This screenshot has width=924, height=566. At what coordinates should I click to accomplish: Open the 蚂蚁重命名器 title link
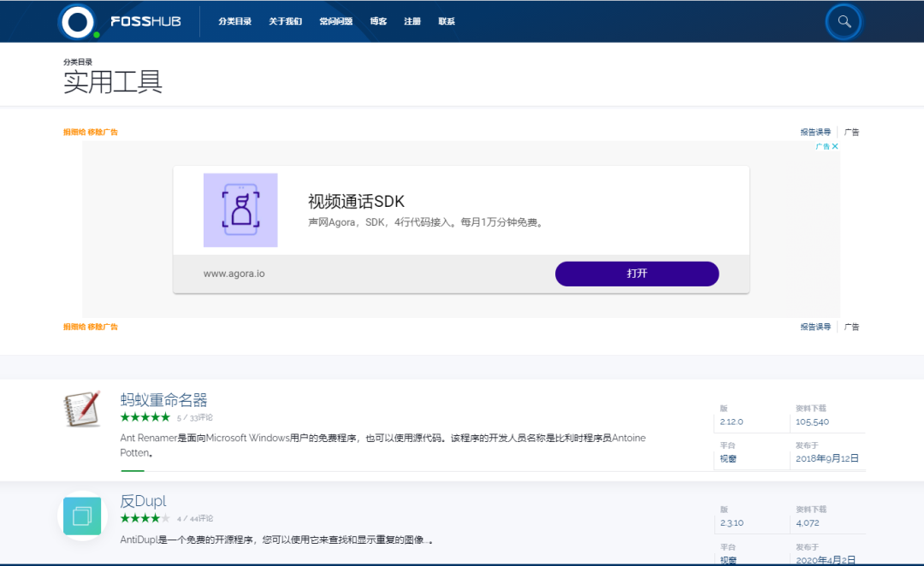163,400
